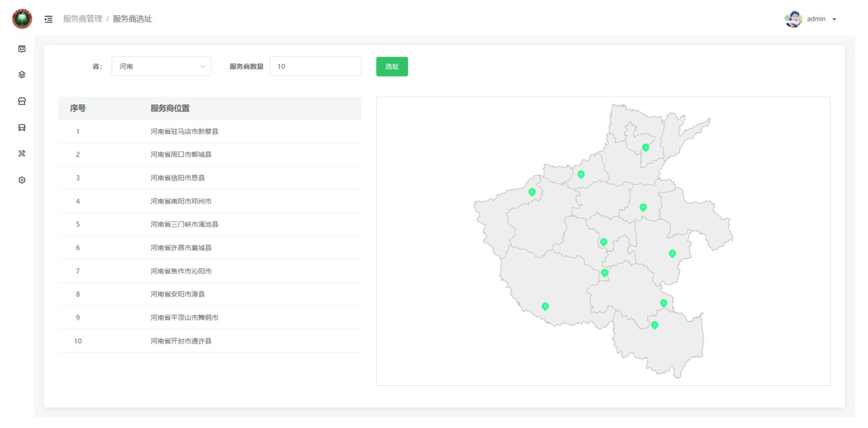Open the dashboard monitor sidebar icon
Screen dimensions: 868x428
(22, 49)
